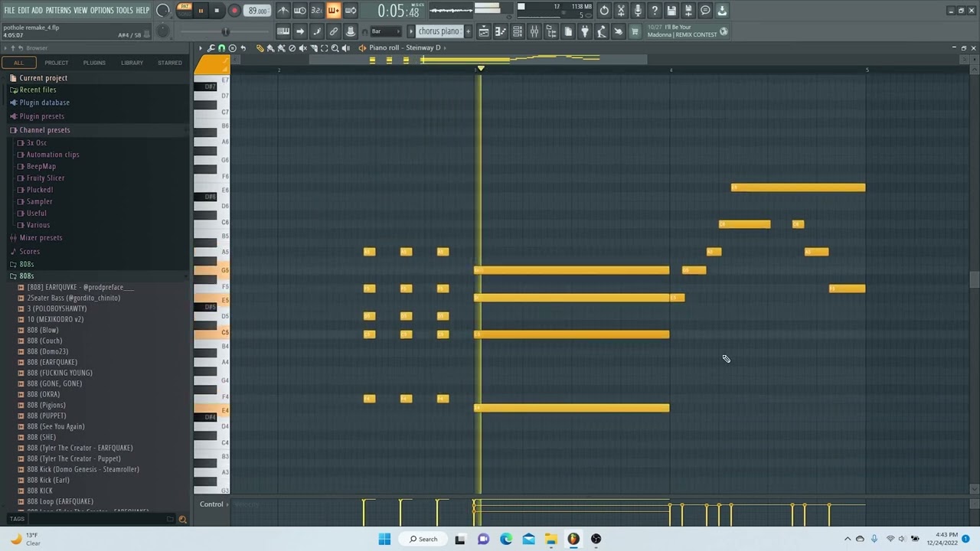Toggle blend recording overdub icon
Image resolution: width=980 pixels, height=551 pixels.
click(334, 11)
